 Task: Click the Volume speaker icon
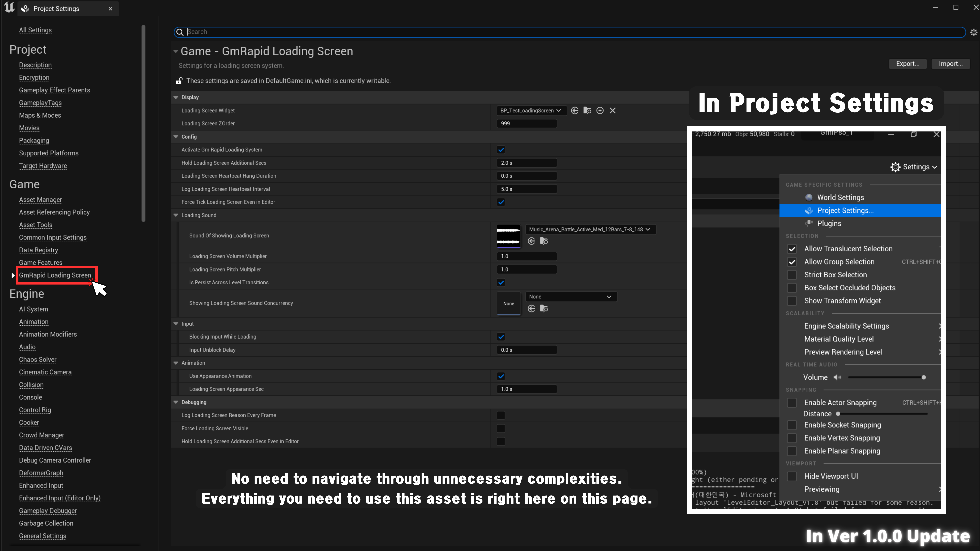(837, 377)
